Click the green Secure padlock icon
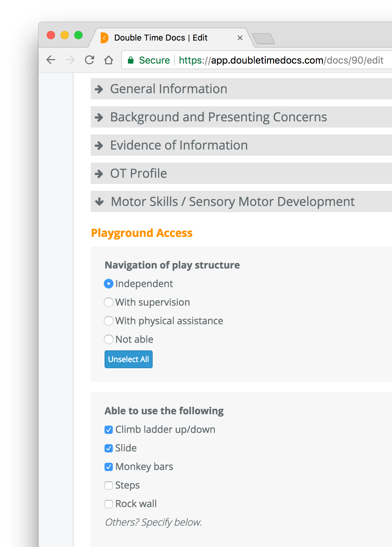Viewport: 392px width, 547px height. pos(131,61)
